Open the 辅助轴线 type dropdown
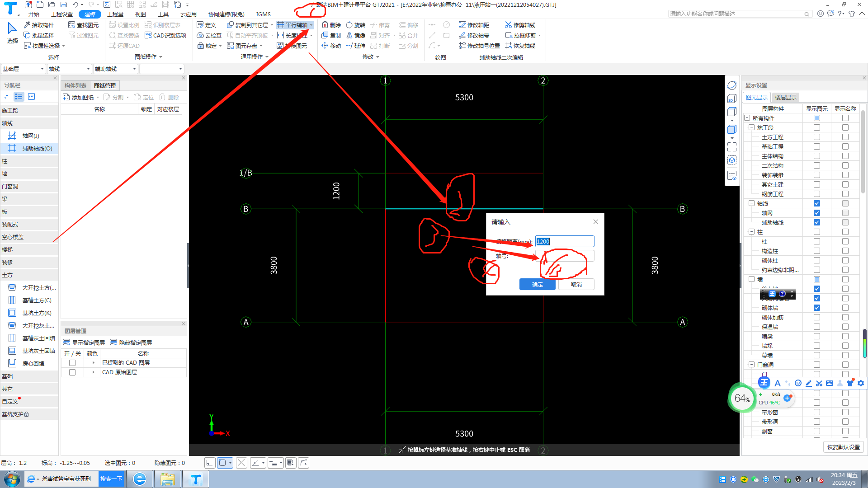This screenshot has width=868, height=488. click(115, 69)
